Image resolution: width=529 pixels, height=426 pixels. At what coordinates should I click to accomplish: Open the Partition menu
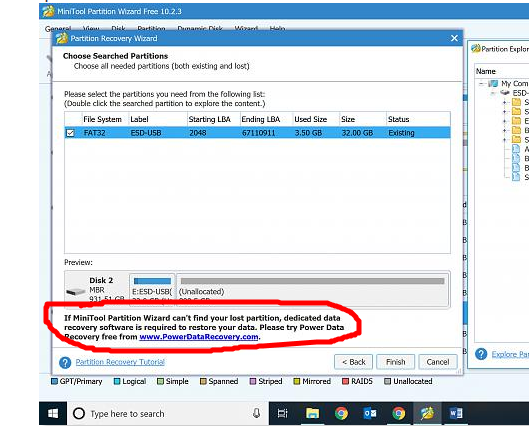click(x=151, y=28)
